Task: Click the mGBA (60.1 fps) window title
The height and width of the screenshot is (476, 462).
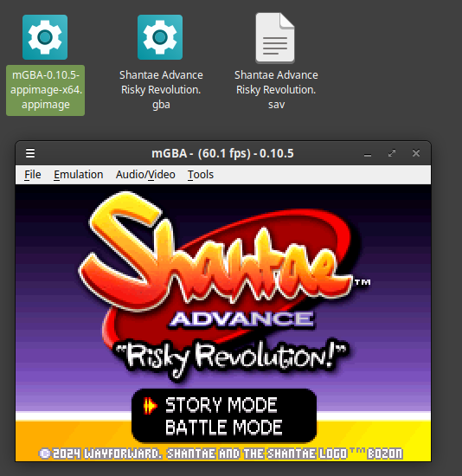Action: 222,153
